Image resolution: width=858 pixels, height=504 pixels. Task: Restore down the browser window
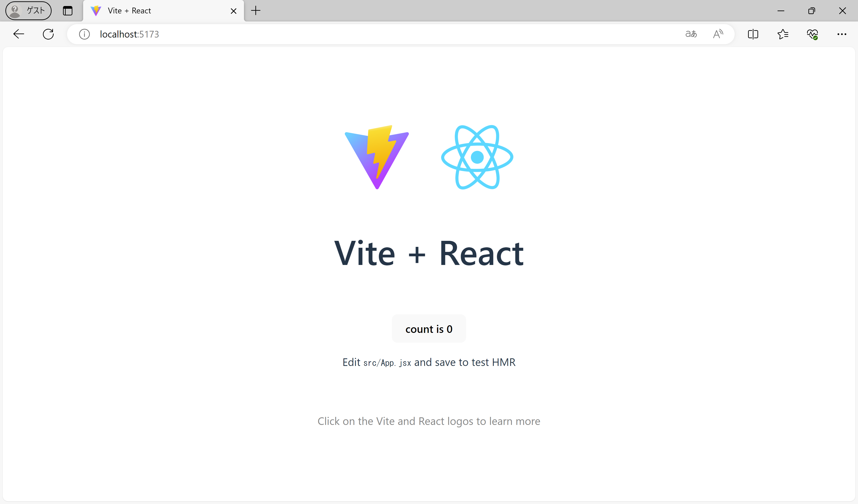tap(812, 11)
